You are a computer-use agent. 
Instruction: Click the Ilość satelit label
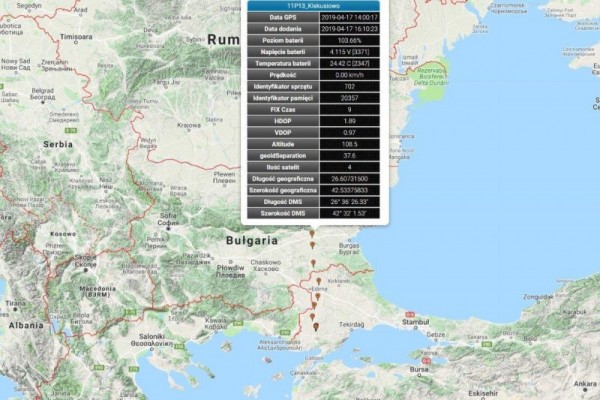283,167
